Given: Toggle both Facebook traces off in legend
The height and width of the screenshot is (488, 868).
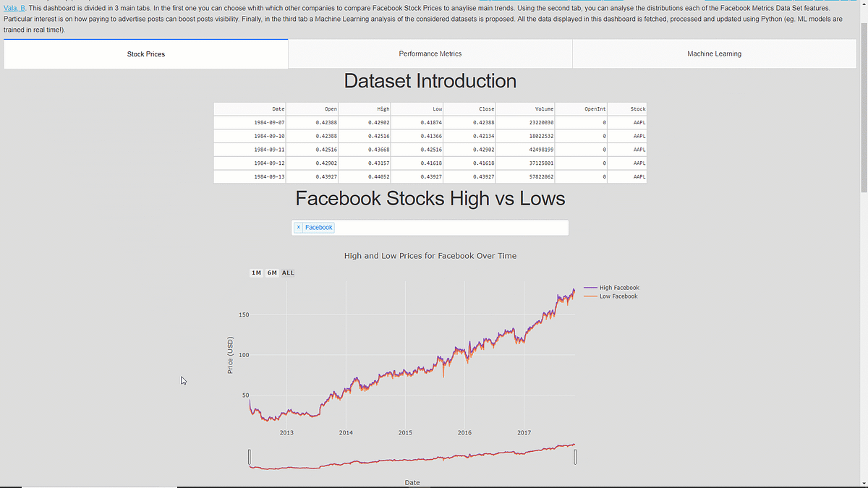Looking at the screenshot, I should [618, 291].
